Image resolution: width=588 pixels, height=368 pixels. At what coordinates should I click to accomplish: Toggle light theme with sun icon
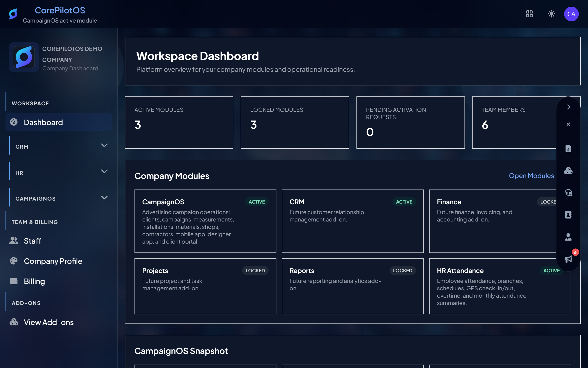[x=551, y=14]
